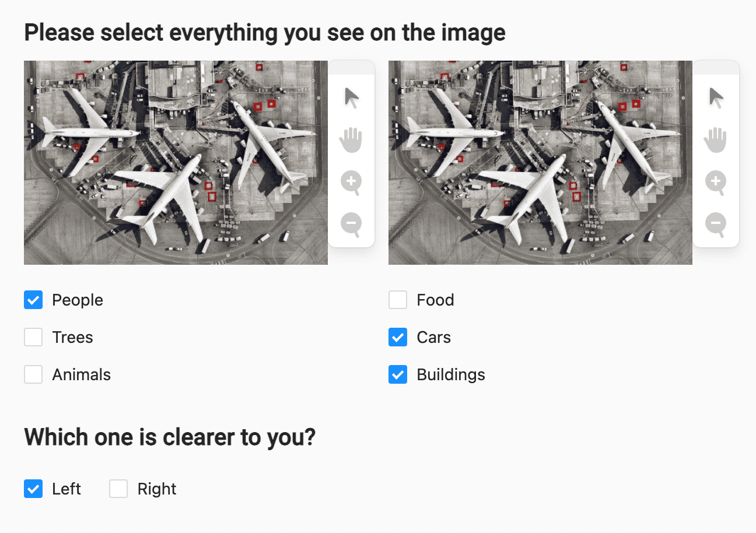Activate the hand pan tool on left image
Image resolution: width=756 pixels, height=533 pixels.
(x=351, y=141)
